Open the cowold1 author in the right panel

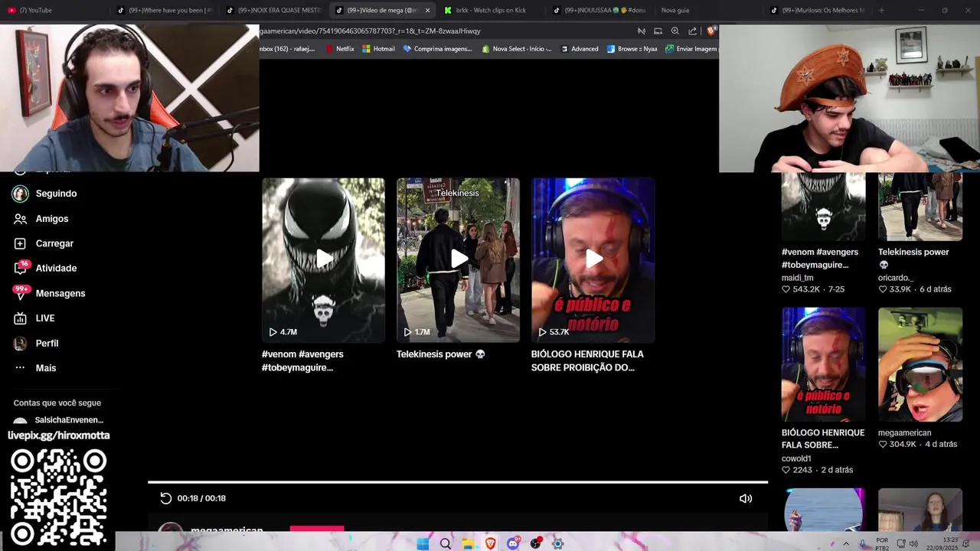796,458
